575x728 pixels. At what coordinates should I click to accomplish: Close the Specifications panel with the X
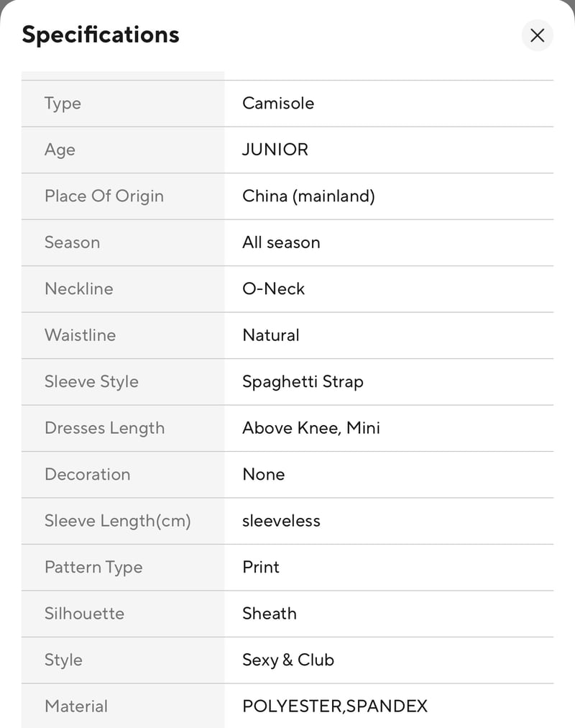(x=537, y=35)
